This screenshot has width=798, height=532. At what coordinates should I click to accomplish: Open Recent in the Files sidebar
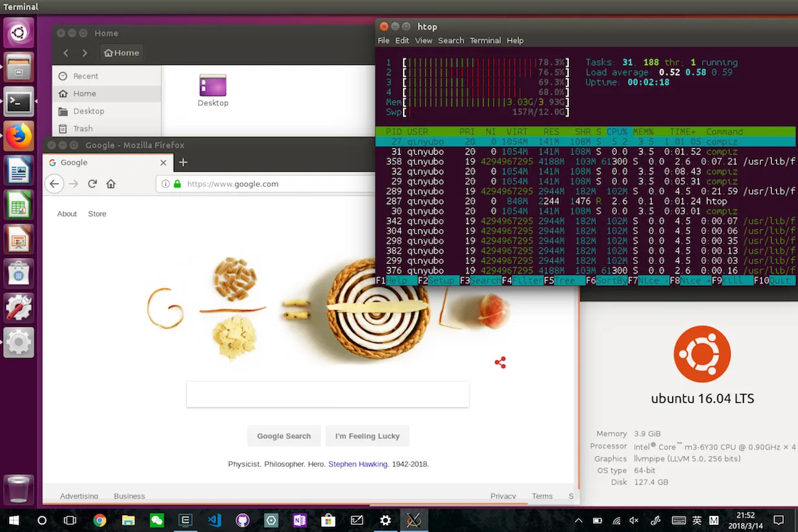click(86, 76)
